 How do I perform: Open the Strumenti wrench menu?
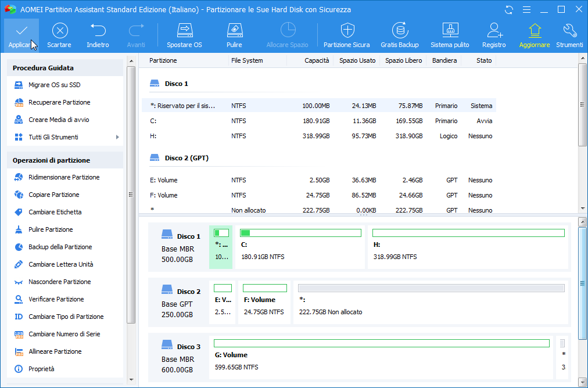pos(569,35)
